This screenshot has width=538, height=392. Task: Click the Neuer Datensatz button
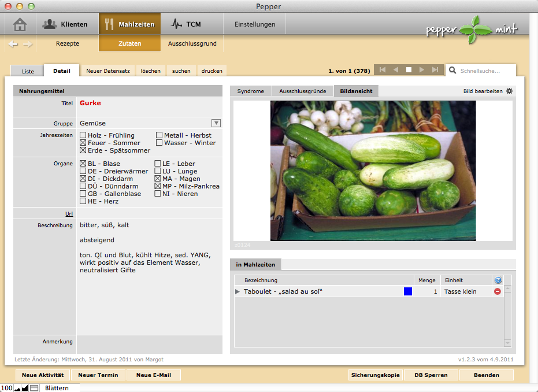click(108, 71)
